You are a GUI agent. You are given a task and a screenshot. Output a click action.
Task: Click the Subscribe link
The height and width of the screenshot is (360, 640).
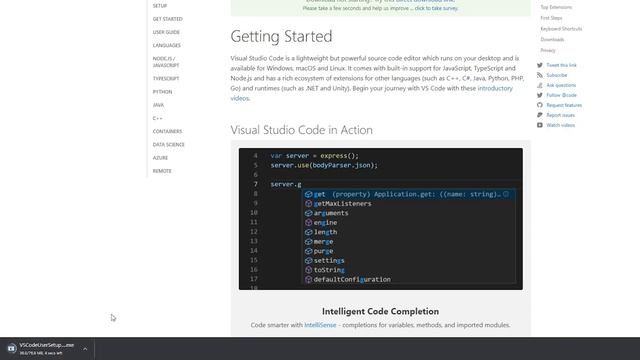(557, 75)
